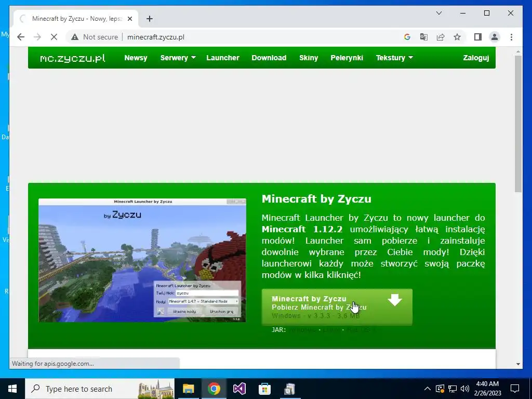Image resolution: width=532 pixels, height=399 pixels.
Task: Click the Zaloguj login link
Action: tap(476, 58)
